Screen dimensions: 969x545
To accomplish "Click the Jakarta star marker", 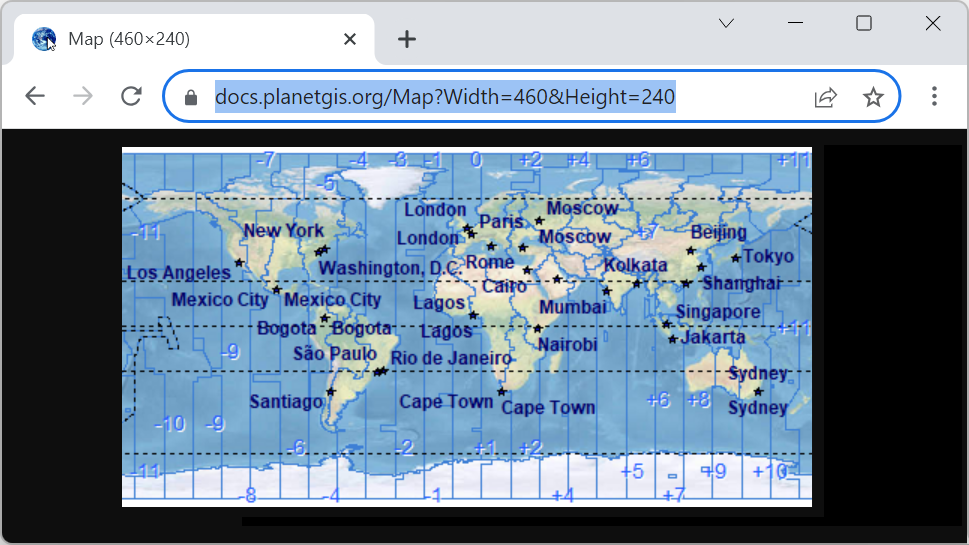I will pyautogui.click(x=673, y=339).
